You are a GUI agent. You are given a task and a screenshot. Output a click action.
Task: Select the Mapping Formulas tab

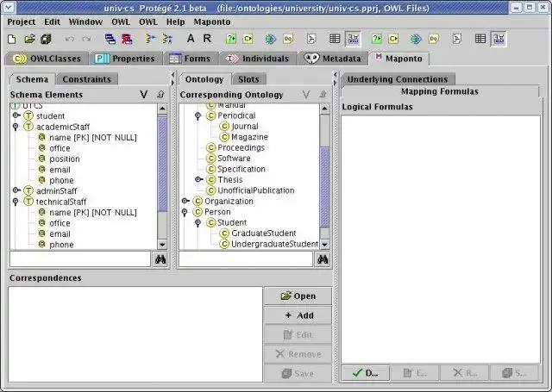coord(440,92)
